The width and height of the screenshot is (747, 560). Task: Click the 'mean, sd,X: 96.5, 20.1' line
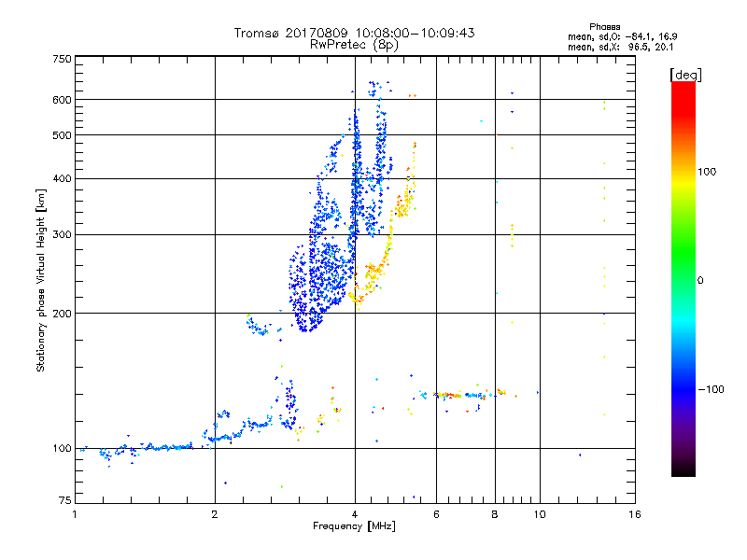[620, 48]
